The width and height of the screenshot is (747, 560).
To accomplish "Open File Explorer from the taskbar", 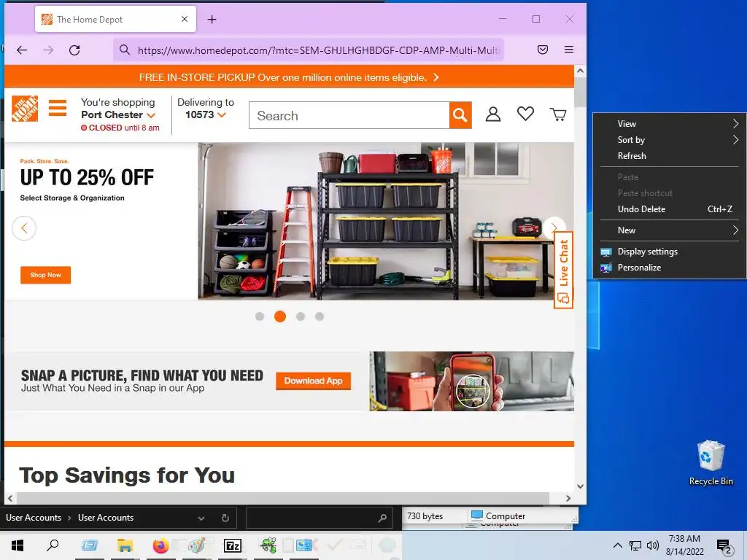I will coord(125,545).
